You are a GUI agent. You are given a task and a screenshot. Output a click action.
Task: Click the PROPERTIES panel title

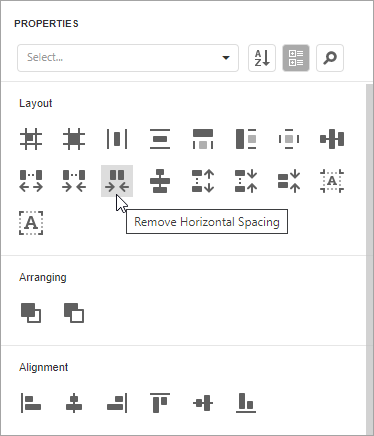[x=46, y=24]
